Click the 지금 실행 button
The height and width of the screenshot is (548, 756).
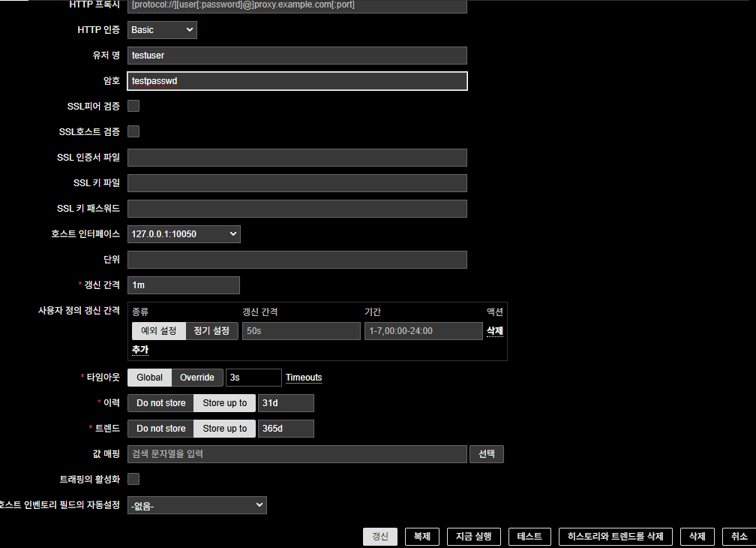[x=473, y=537]
